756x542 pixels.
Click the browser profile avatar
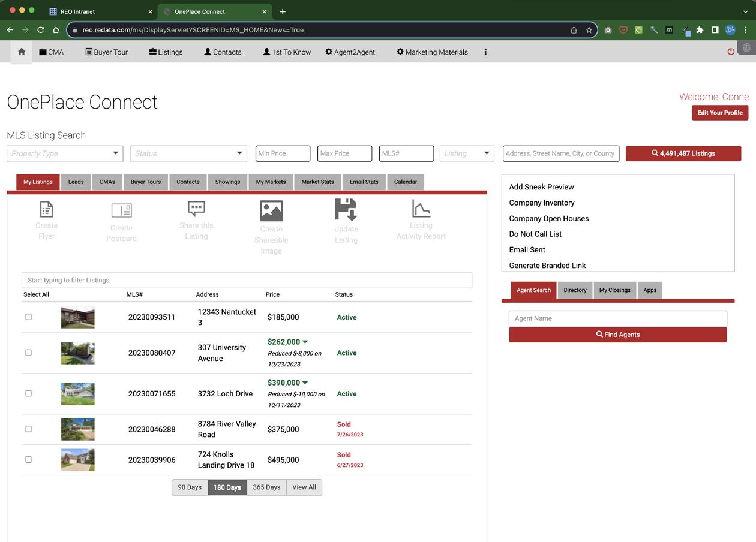point(730,30)
